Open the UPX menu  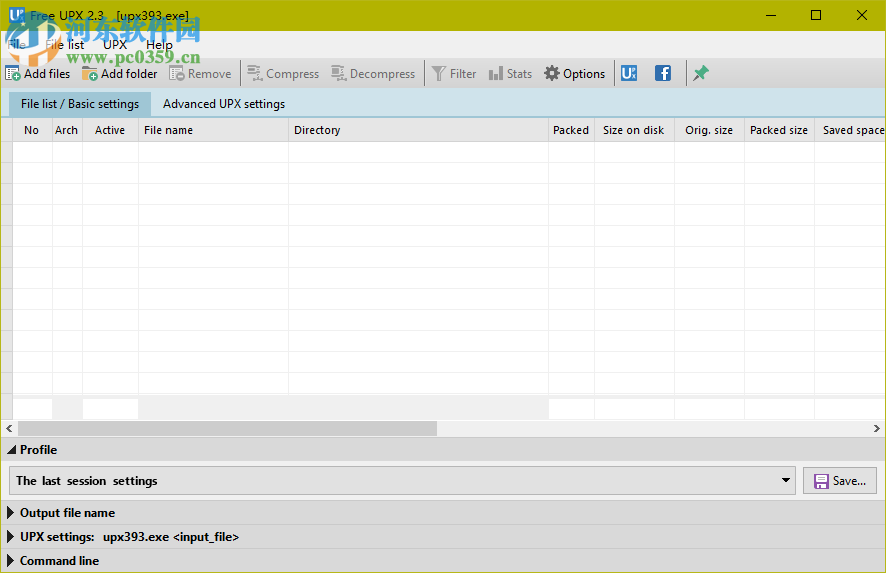[115, 45]
